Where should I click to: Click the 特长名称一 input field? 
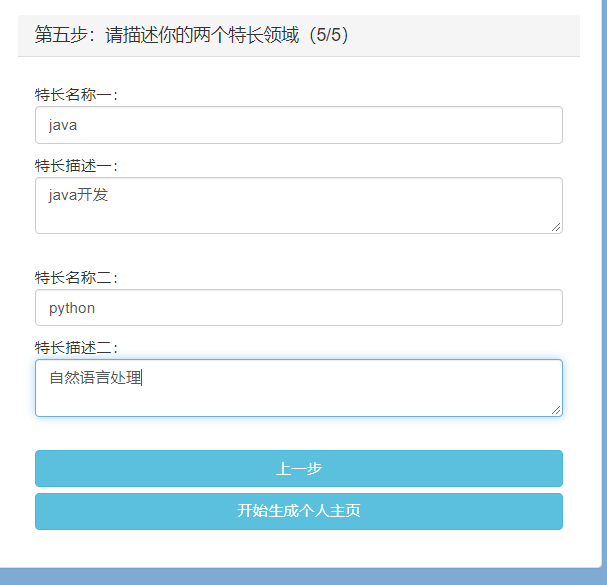click(298, 125)
